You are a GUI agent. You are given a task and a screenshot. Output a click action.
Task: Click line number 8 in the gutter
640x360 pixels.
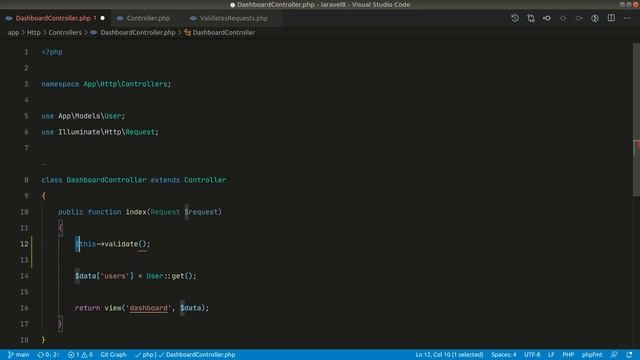(26, 180)
